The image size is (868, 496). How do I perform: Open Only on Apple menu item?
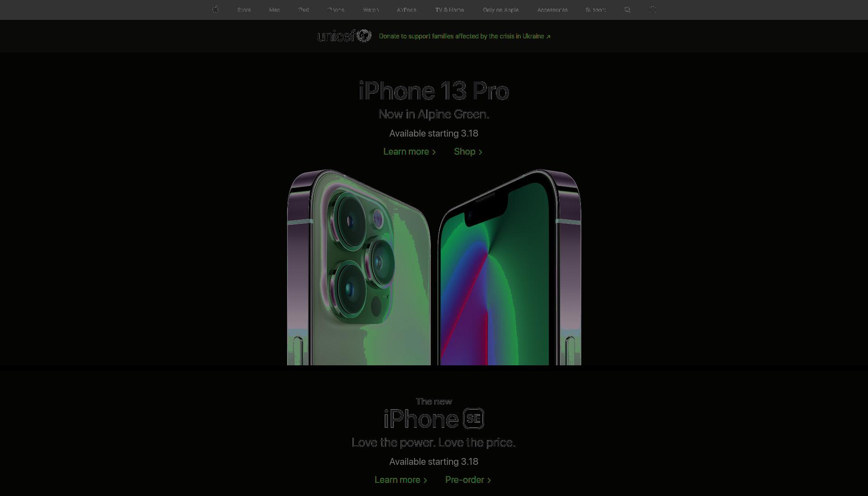pyautogui.click(x=500, y=10)
